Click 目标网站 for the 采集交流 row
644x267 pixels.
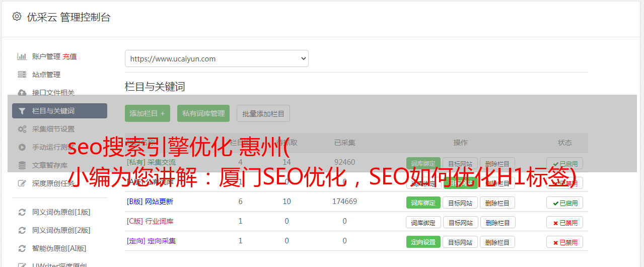[461, 163]
